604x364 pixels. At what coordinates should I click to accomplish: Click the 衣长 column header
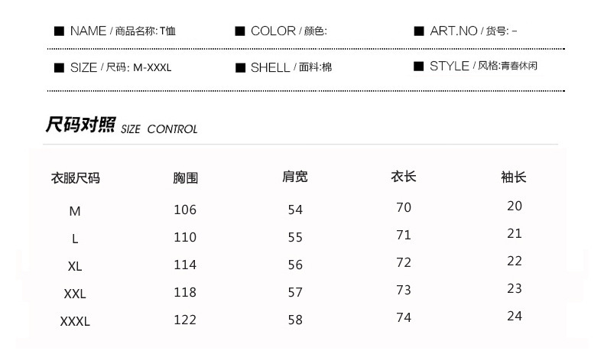pos(404,177)
